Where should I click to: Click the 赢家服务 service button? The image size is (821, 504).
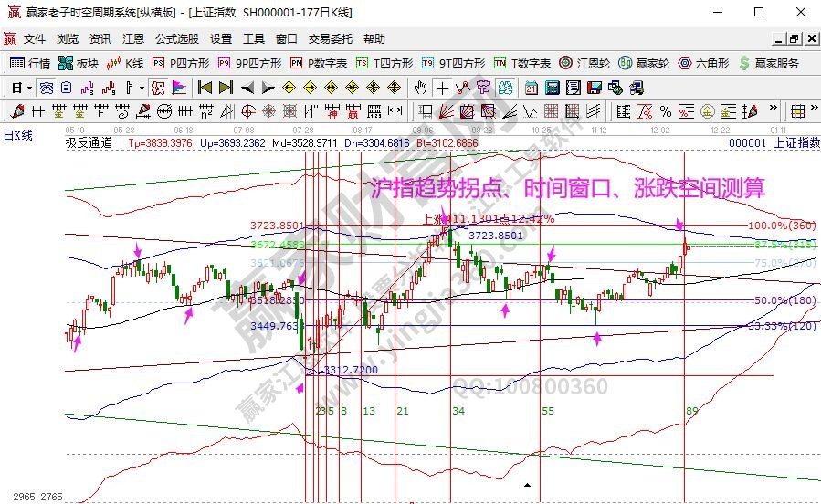[770, 63]
